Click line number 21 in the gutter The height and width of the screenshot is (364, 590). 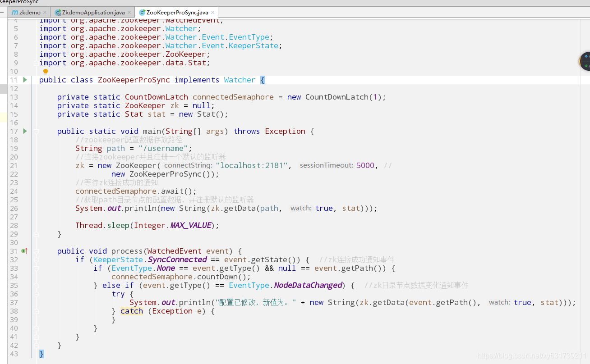coord(14,165)
